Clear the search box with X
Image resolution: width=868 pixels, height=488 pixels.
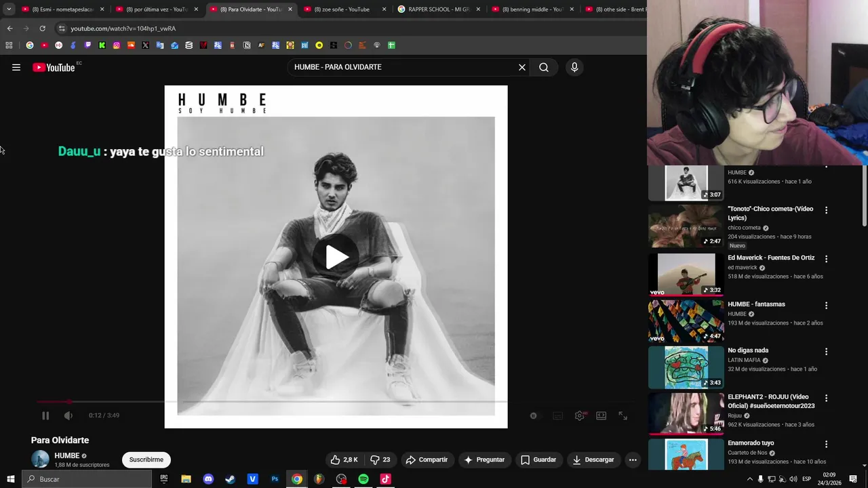[522, 67]
